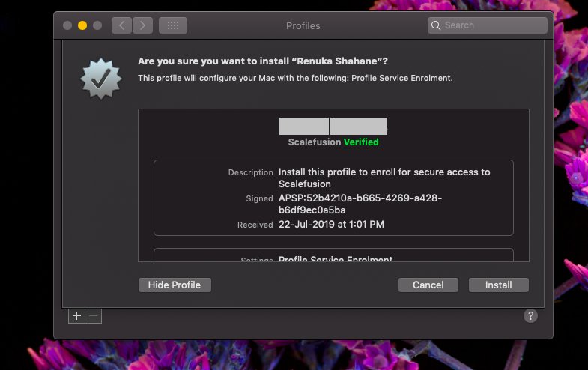Click the Scalefusion signer name
Image resolution: width=588 pixels, height=370 pixels.
[x=315, y=142]
